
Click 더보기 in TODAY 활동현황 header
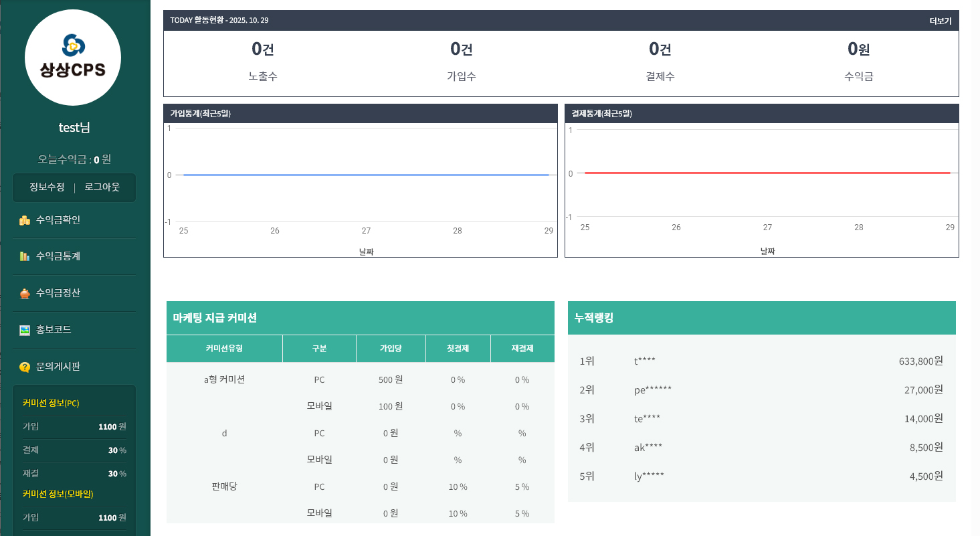point(940,21)
